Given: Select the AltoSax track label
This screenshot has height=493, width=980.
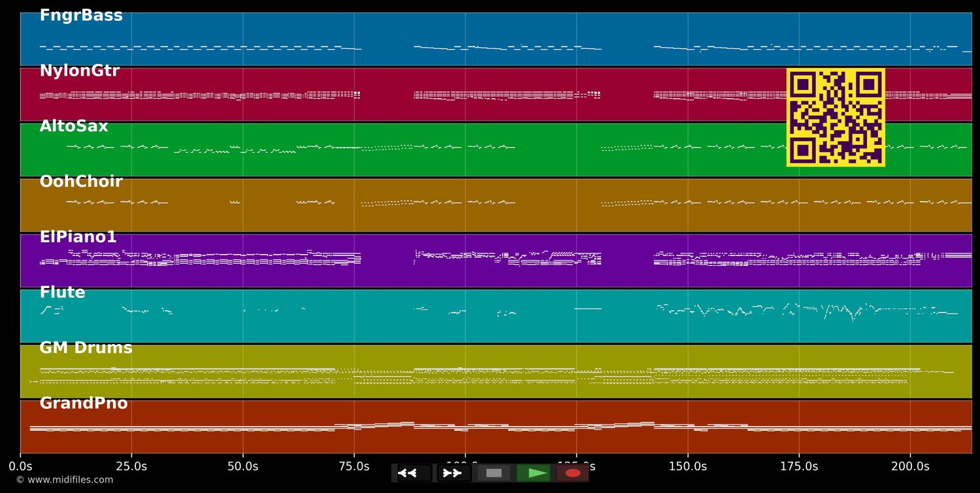Looking at the screenshot, I should point(74,127).
